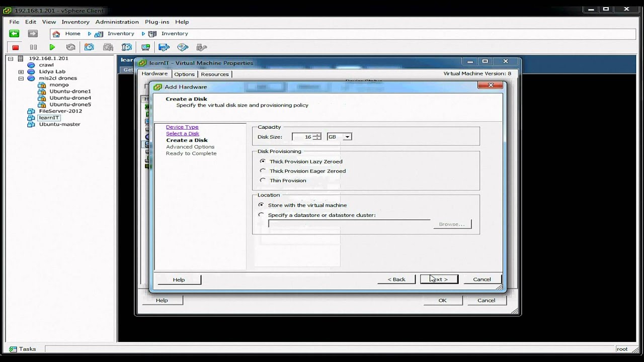The image size is (644, 362).
Task: Open the Plug-ins menu
Action: click(x=157, y=22)
